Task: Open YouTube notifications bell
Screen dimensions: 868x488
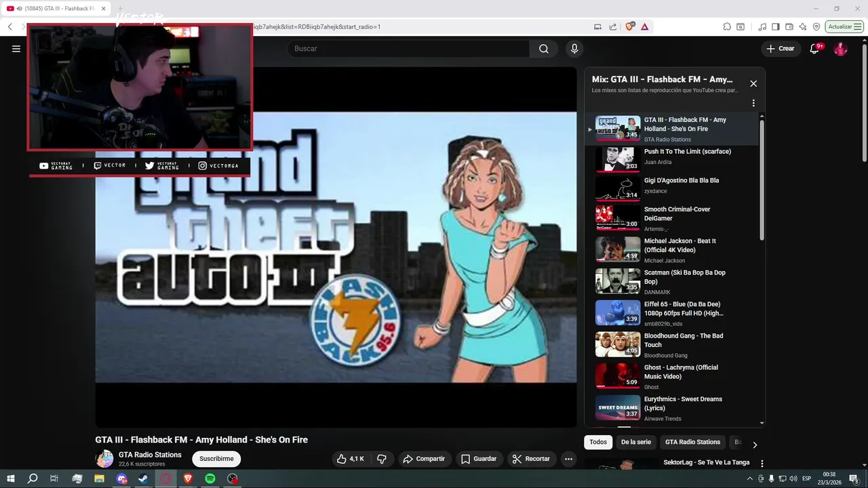Action: click(x=815, y=49)
